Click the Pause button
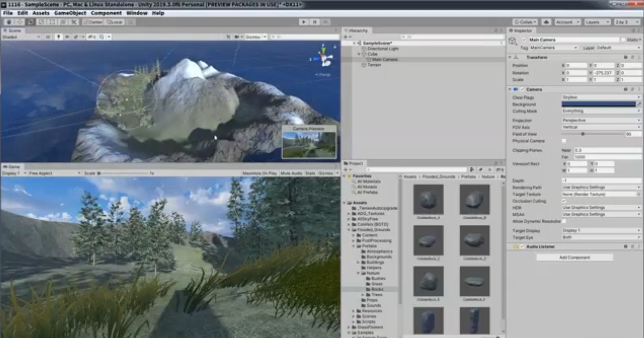 click(x=315, y=22)
